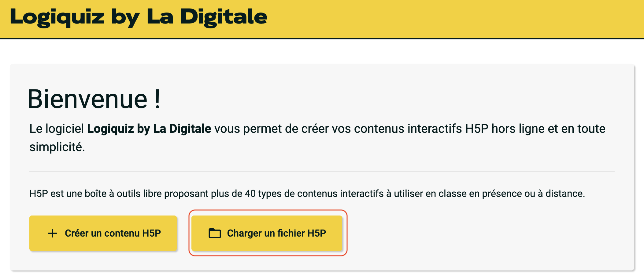Click the plus icon on Créer button
Image resolution: width=644 pixels, height=279 pixels.
[x=53, y=233]
